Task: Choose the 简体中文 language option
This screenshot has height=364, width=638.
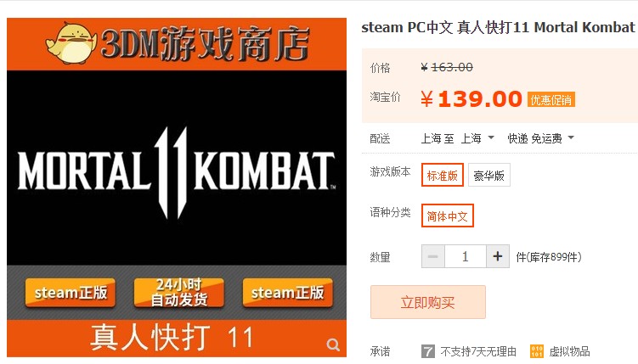Action: 447,216
